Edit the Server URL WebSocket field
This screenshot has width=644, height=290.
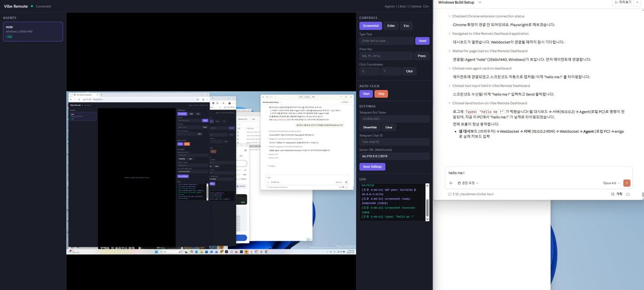[394, 156]
